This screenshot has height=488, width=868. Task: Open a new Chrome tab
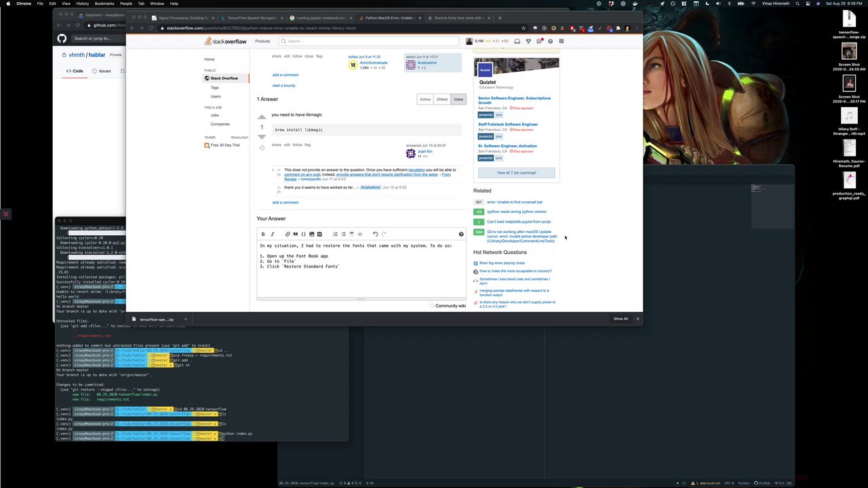pos(500,18)
